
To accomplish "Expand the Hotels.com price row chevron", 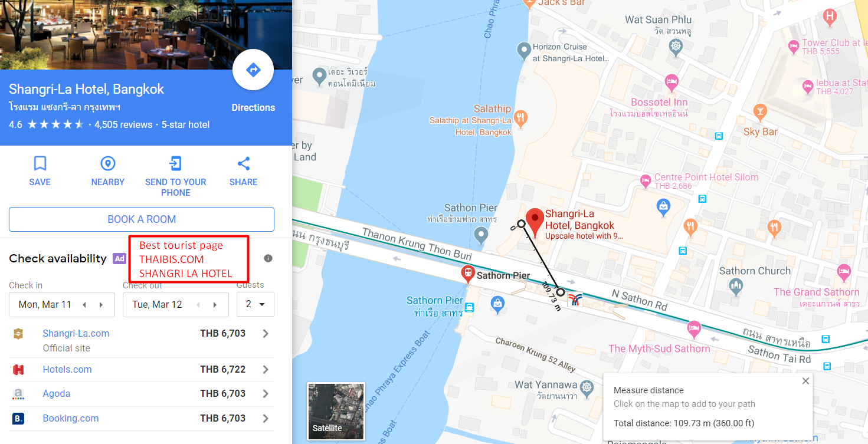I will 266,370.
